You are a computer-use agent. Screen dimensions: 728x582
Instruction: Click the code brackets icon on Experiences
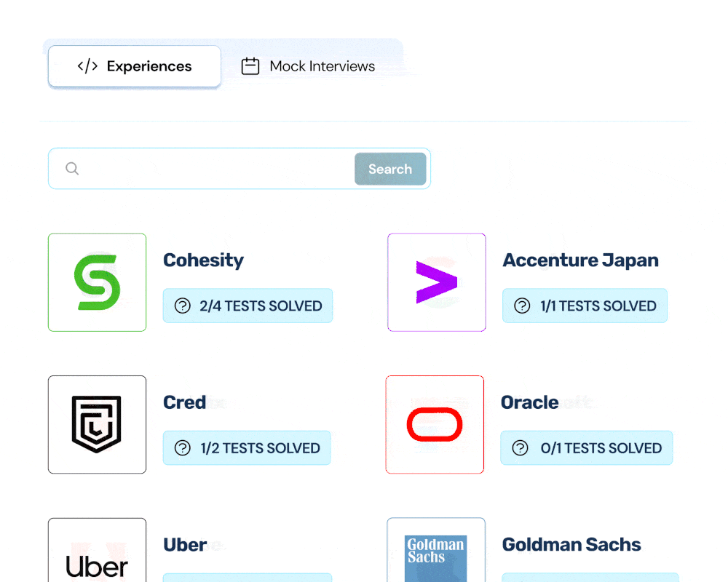87,66
